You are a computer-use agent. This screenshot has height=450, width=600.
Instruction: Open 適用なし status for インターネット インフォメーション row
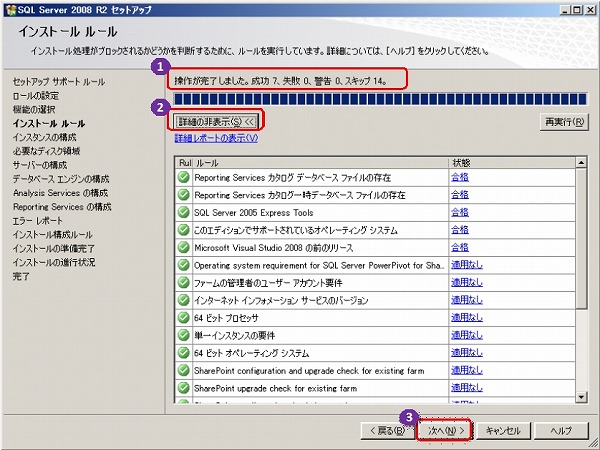tap(467, 300)
